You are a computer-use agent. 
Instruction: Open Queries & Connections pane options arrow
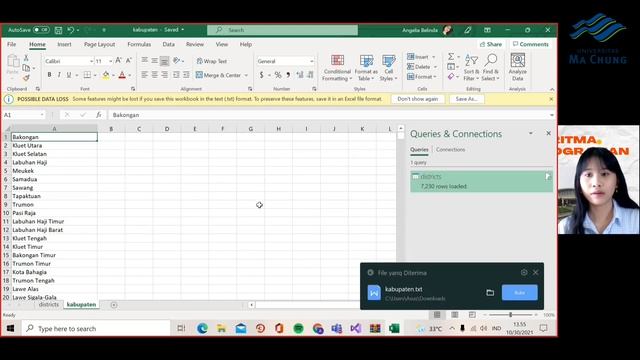(531, 133)
